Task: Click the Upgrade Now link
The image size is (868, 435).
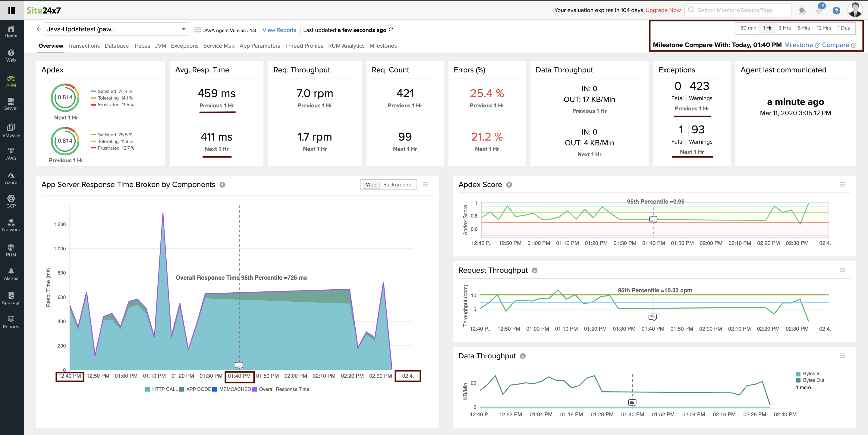Action: (x=663, y=10)
